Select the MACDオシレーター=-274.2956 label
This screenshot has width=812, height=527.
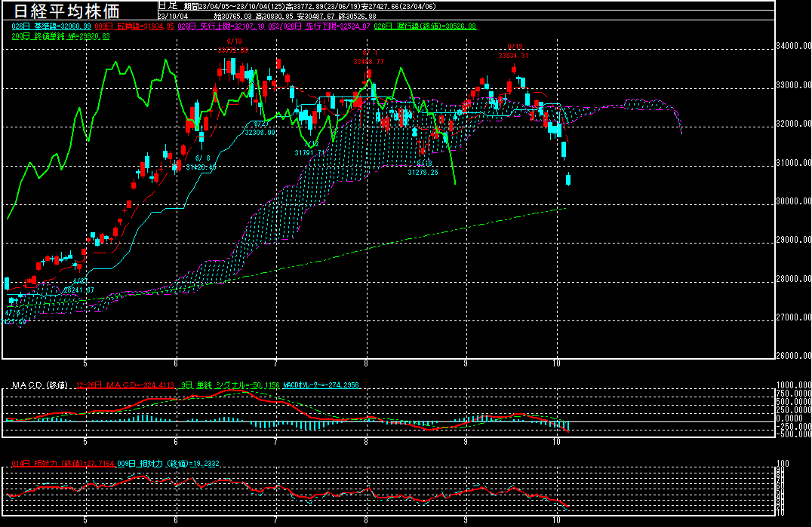(x=321, y=385)
